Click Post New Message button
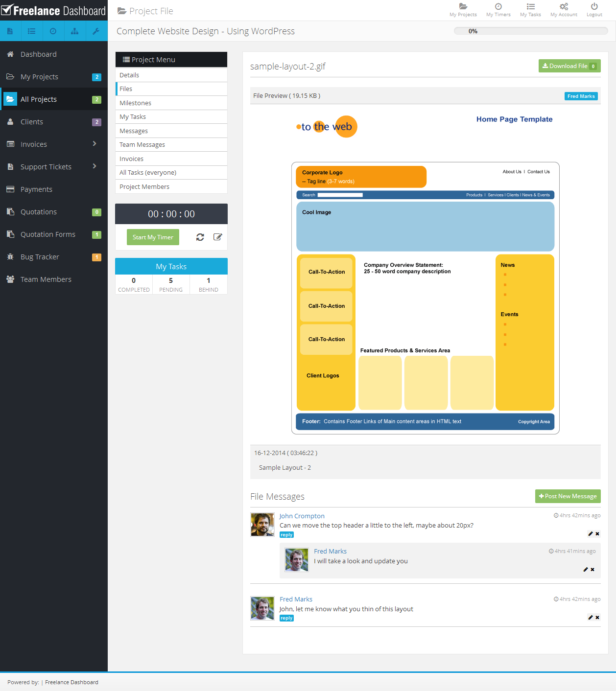616x691 pixels. pos(568,496)
